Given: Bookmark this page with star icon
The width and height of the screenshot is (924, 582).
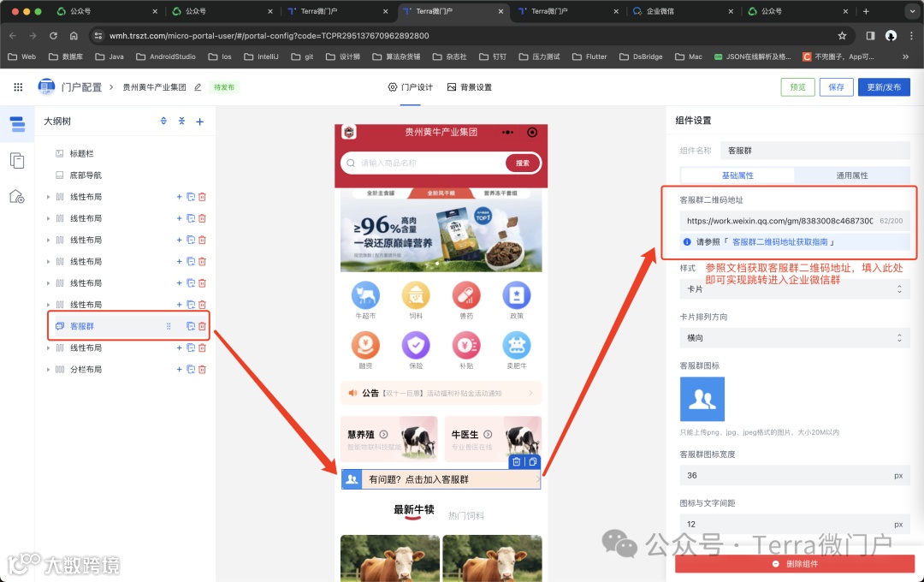Looking at the screenshot, I should click(842, 35).
